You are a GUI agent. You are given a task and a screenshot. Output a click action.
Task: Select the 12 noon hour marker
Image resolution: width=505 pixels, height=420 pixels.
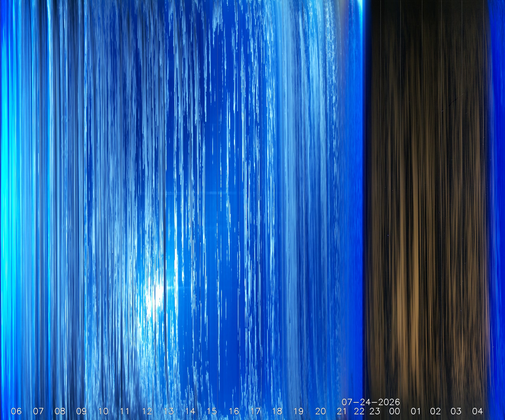point(147,411)
